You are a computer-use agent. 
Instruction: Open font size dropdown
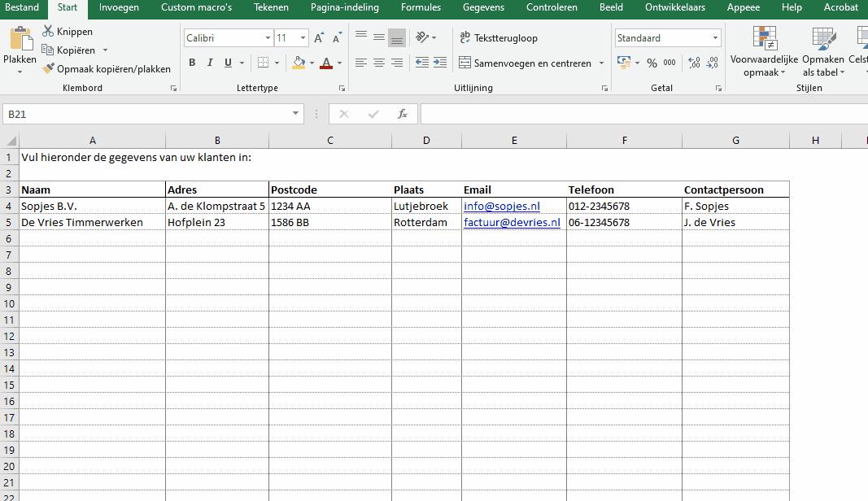[x=303, y=38]
